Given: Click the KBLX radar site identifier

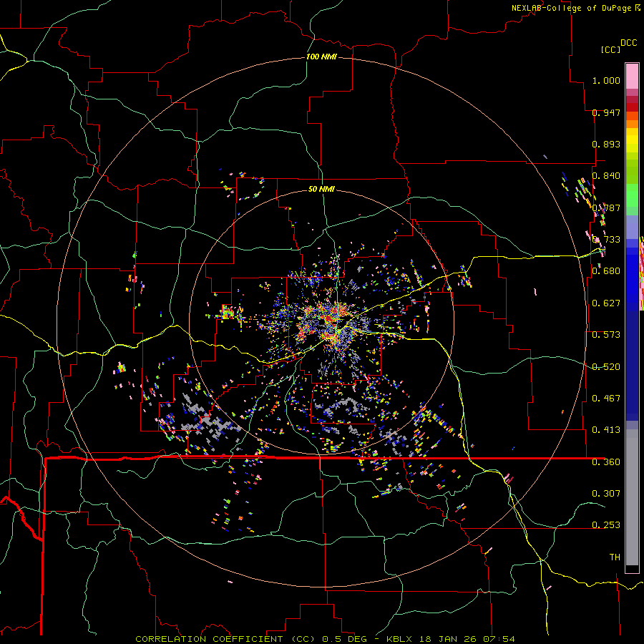Looking at the screenshot, I should 401,639.
